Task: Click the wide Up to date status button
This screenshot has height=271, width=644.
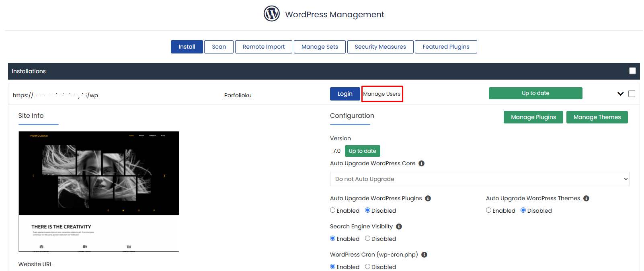Action: coord(535,93)
